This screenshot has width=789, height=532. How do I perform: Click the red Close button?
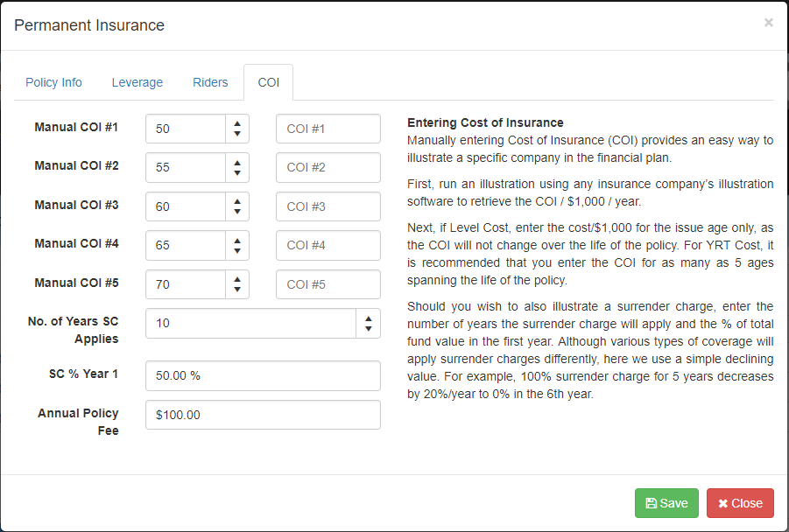tap(740, 503)
